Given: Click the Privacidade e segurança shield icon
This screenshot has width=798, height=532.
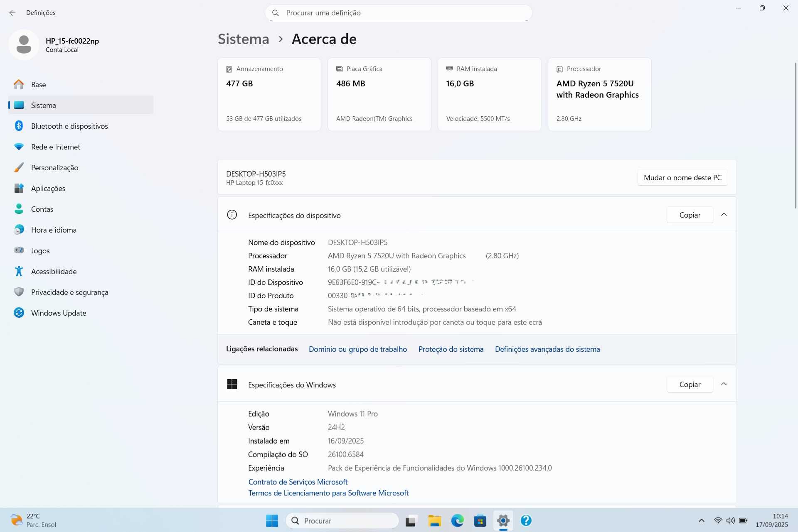Looking at the screenshot, I should click(19, 292).
